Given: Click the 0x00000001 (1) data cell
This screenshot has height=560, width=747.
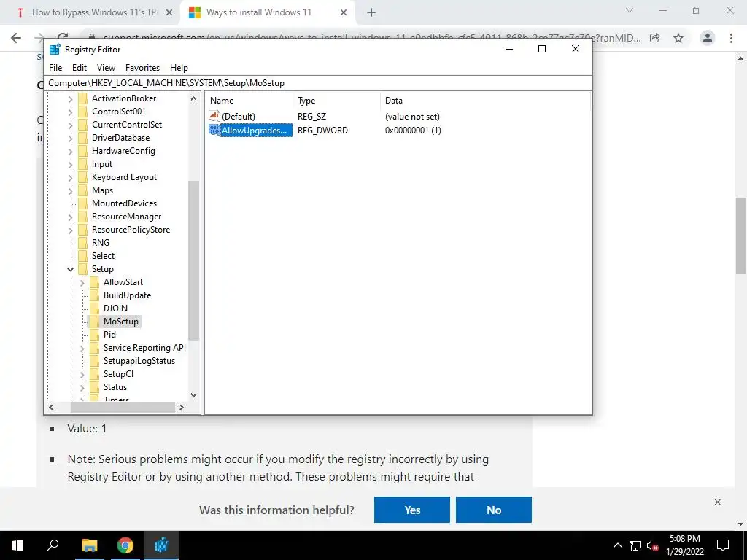Looking at the screenshot, I should point(413,130).
